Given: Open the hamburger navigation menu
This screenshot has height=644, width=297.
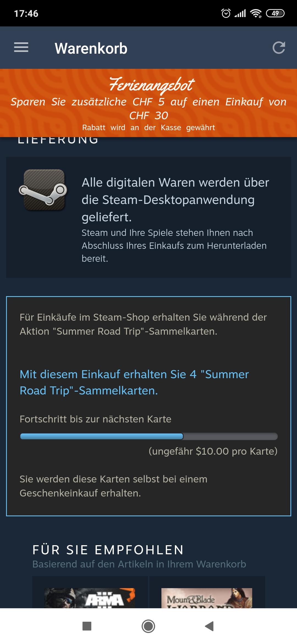Looking at the screenshot, I should tap(21, 47).
